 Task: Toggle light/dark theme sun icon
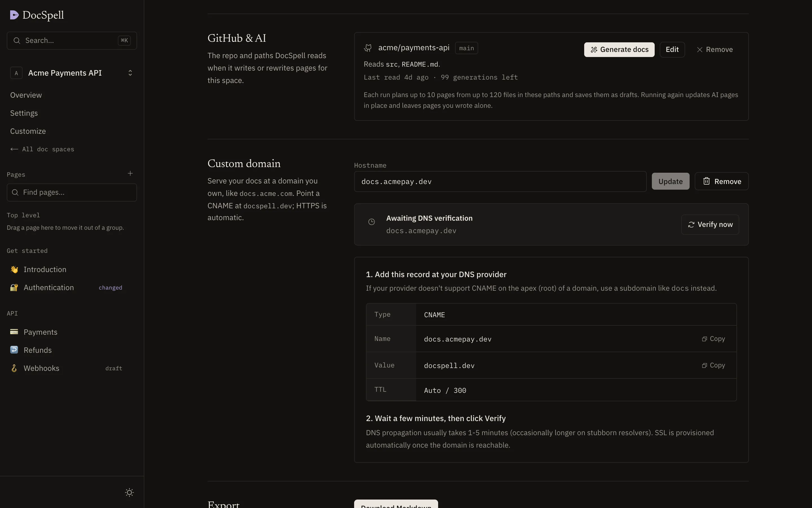[x=129, y=492]
